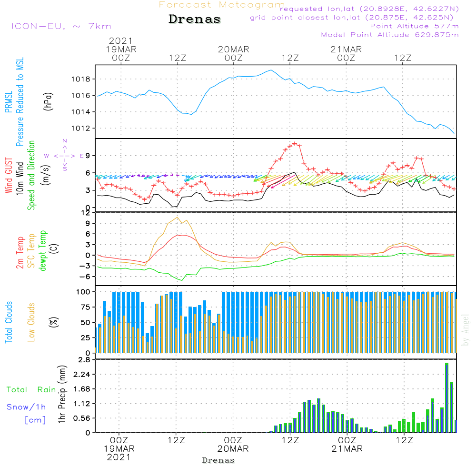This screenshot has width=476, height=476.
Task: Click the '(C)' temperature unit label
Action: [x=54, y=248]
